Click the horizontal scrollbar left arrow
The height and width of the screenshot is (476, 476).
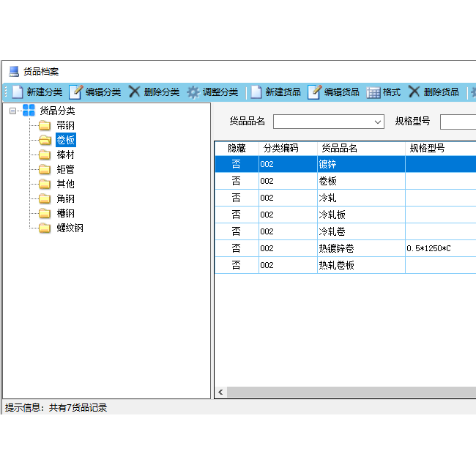pyautogui.click(x=220, y=392)
